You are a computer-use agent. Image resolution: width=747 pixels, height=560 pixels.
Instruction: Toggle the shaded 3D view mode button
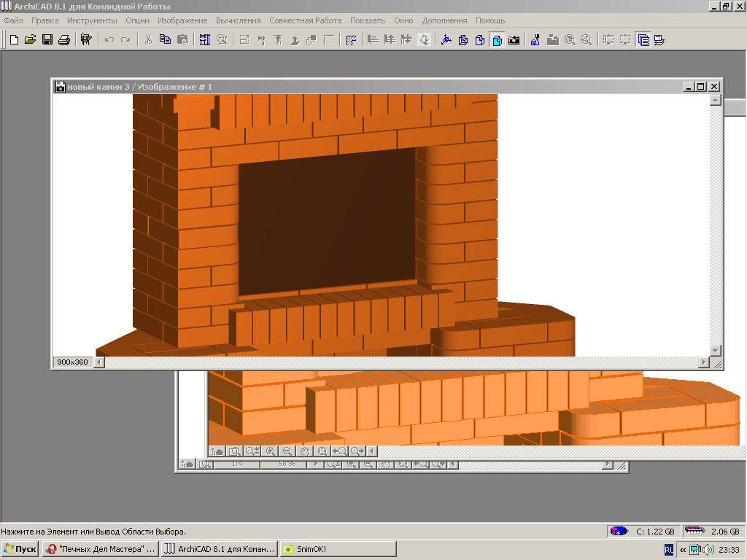497,40
